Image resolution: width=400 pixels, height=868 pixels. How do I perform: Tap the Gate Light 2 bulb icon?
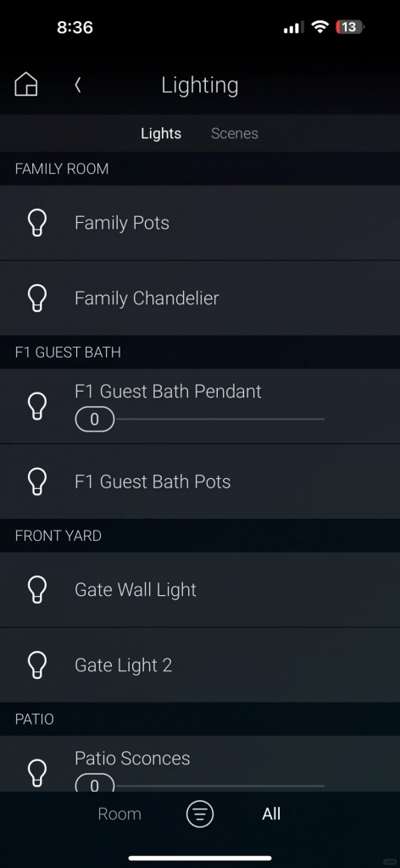click(x=37, y=665)
